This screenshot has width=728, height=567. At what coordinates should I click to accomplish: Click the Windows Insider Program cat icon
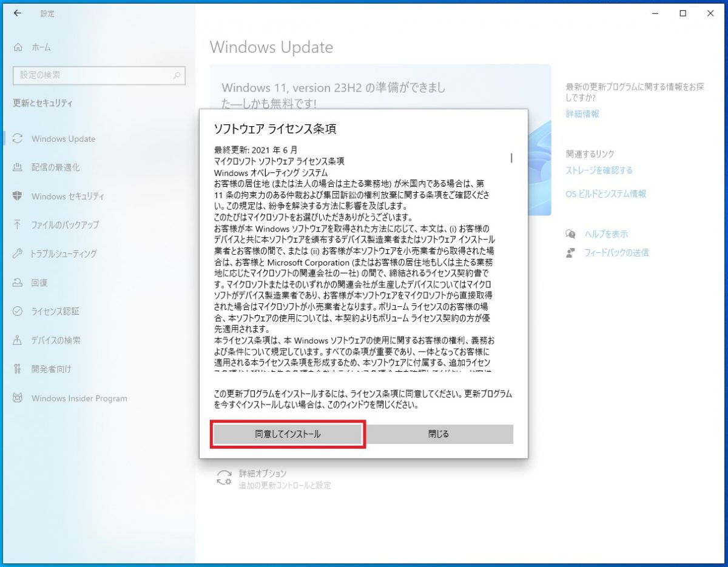coord(18,398)
